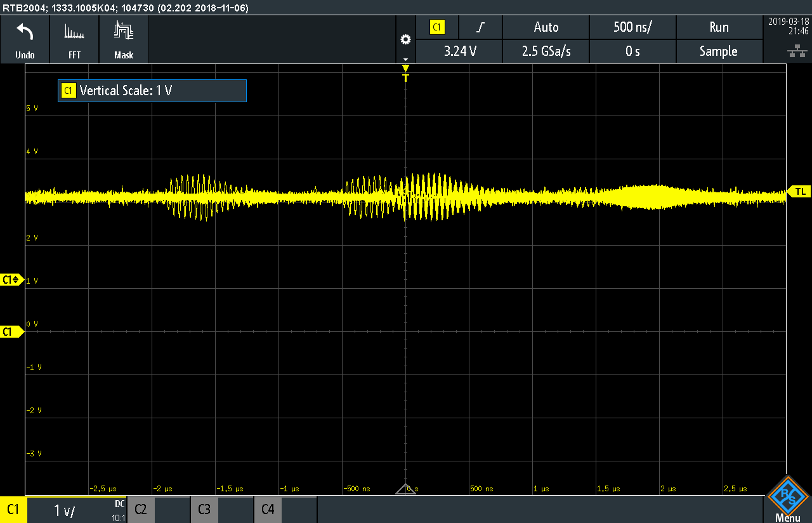The image size is (812, 523).
Task: Select the C1 trigger source box
Action: click(437, 27)
